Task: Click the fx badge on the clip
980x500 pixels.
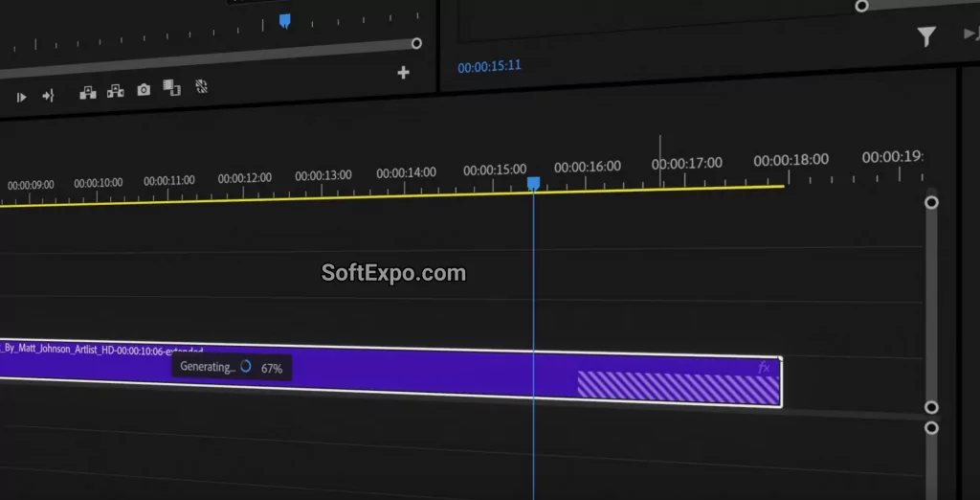Action: (x=764, y=368)
